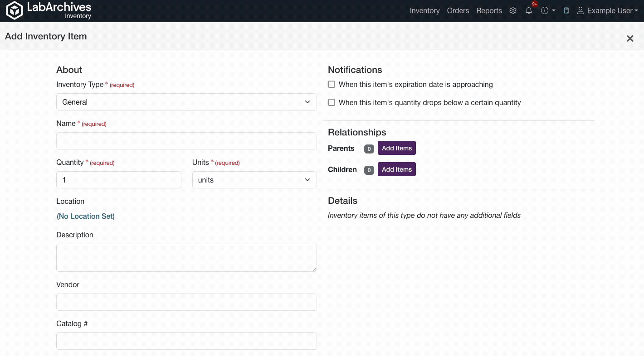Click Add Items for Parents

click(x=396, y=148)
